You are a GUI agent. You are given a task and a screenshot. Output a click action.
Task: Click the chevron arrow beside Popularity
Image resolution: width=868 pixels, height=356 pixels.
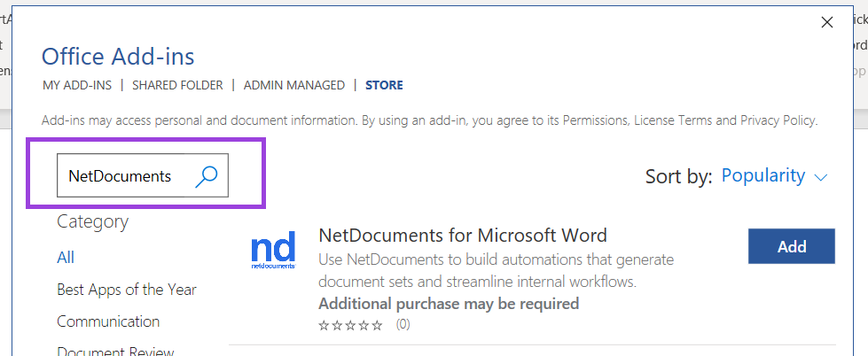click(x=820, y=177)
